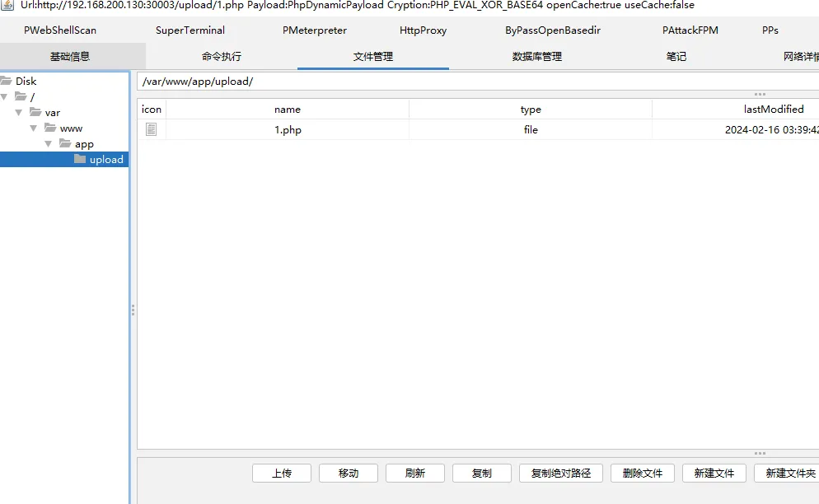Screen dimensions: 819x504
Task: Click the Java application icon in title bar
Action: [7, 5]
